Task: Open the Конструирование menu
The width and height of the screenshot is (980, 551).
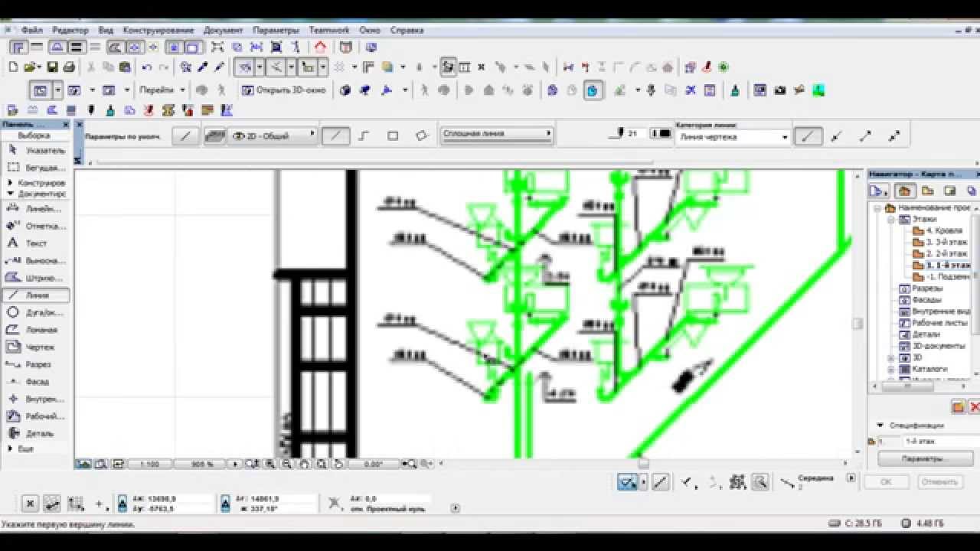Action: click(158, 31)
